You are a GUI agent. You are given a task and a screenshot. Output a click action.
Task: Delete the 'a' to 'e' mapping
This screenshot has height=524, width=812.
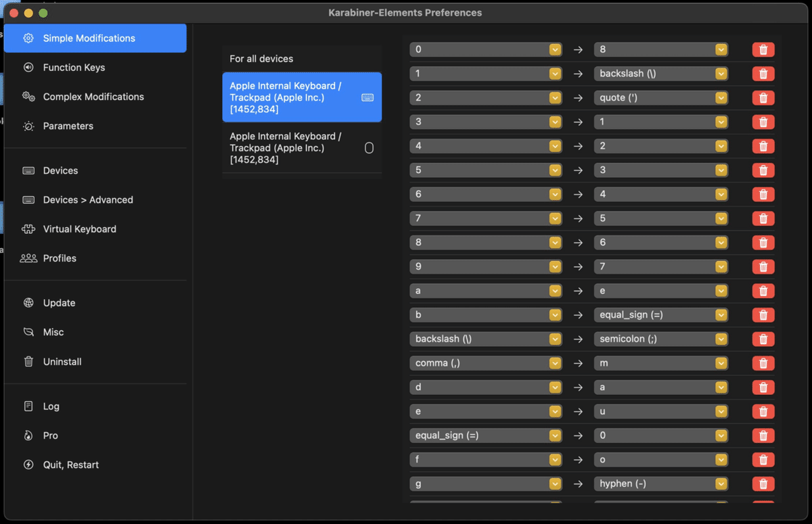763,291
